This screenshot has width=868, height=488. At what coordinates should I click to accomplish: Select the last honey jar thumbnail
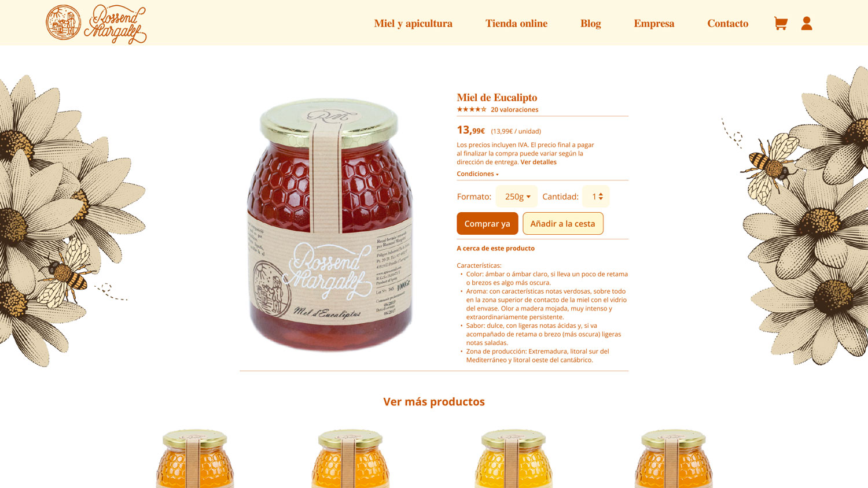coord(674,458)
